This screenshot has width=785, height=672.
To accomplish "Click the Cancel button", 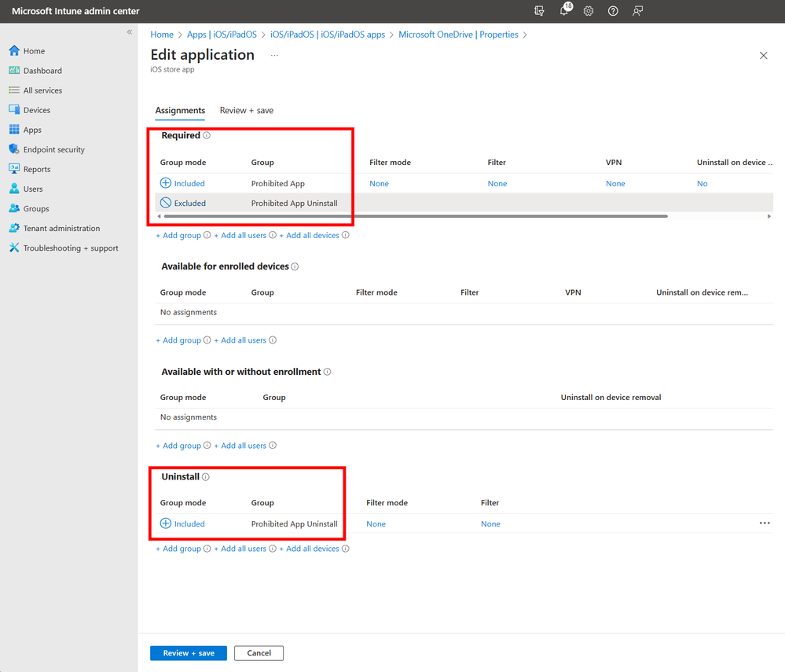I will (x=259, y=653).
